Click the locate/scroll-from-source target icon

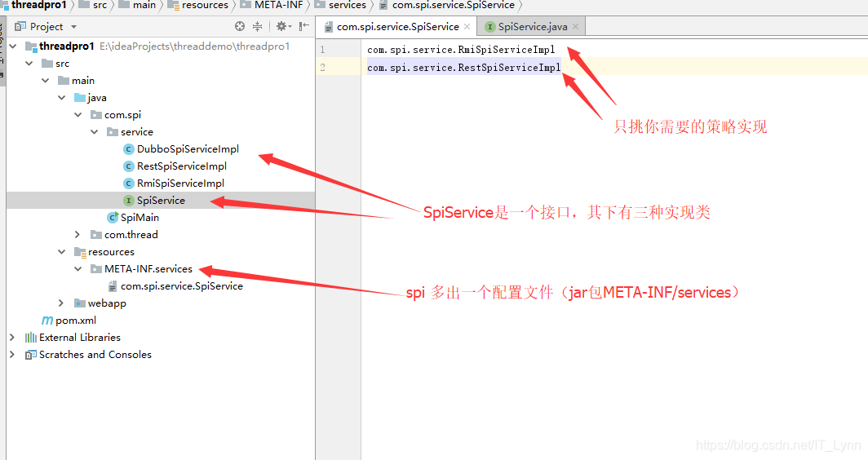click(x=240, y=26)
